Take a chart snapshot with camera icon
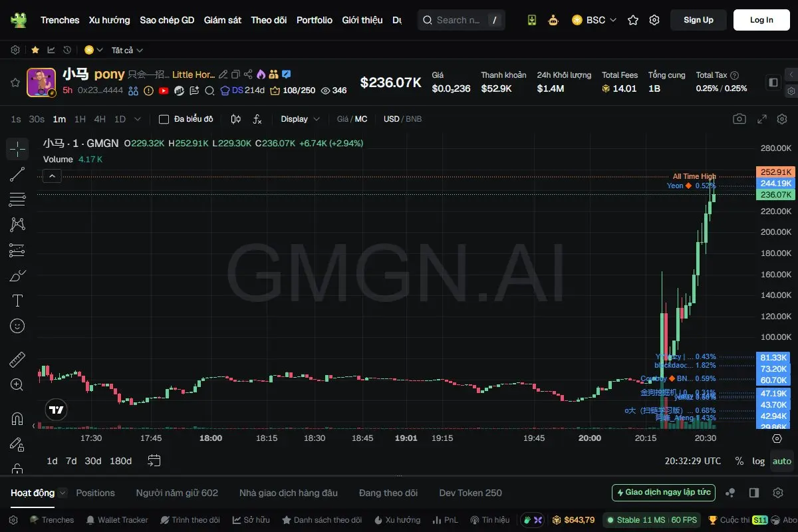 coord(739,119)
